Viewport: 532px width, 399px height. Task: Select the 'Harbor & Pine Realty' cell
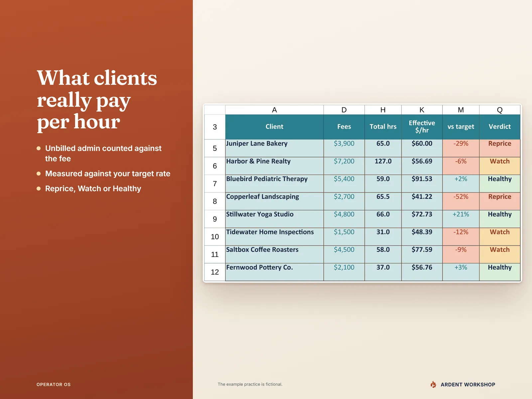[274, 166]
